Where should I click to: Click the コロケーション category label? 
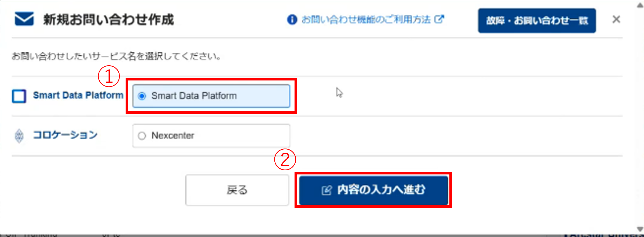click(65, 135)
